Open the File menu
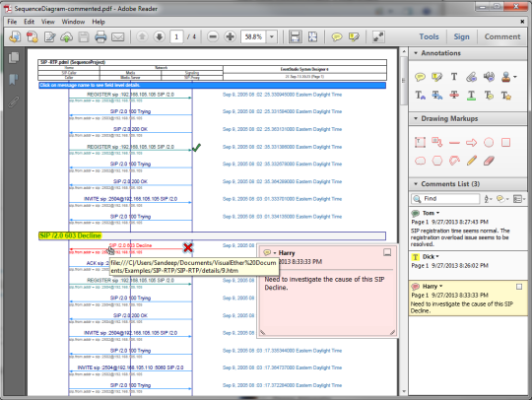This screenshot has width=532, height=400. pyautogui.click(x=12, y=22)
